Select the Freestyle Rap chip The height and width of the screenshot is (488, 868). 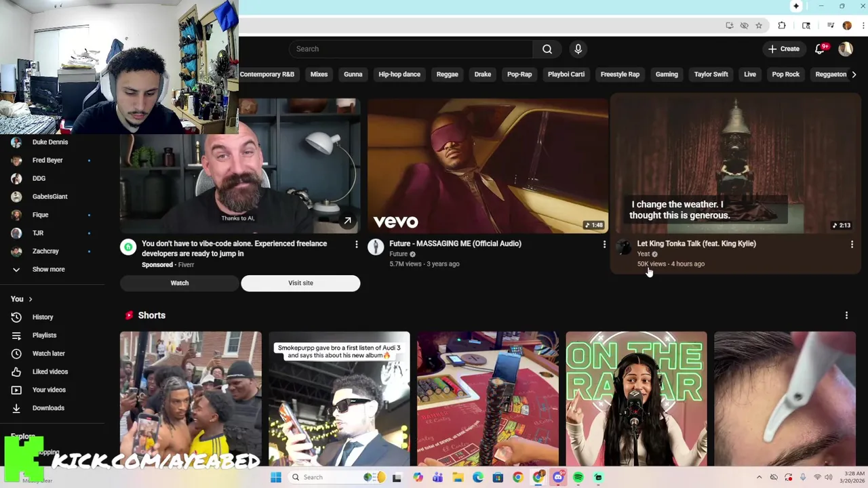pyautogui.click(x=620, y=75)
